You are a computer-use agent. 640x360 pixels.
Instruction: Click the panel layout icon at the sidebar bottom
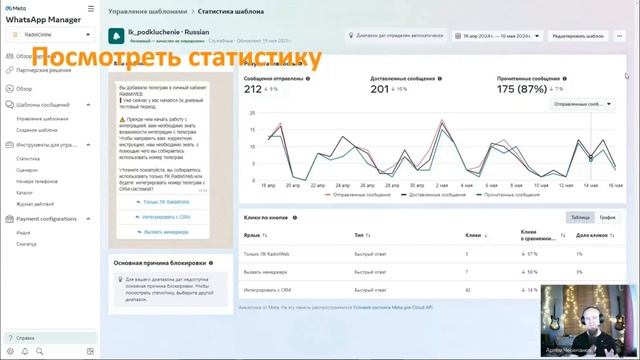pyautogui.click(x=90, y=351)
